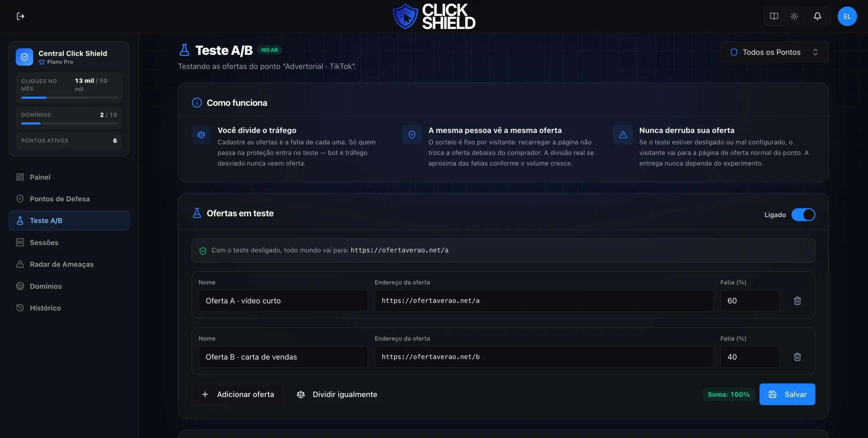Click the warning triangle beside Nunca derruba sua oferta
Screen dimensions: 868x438
pyautogui.click(x=623, y=135)
